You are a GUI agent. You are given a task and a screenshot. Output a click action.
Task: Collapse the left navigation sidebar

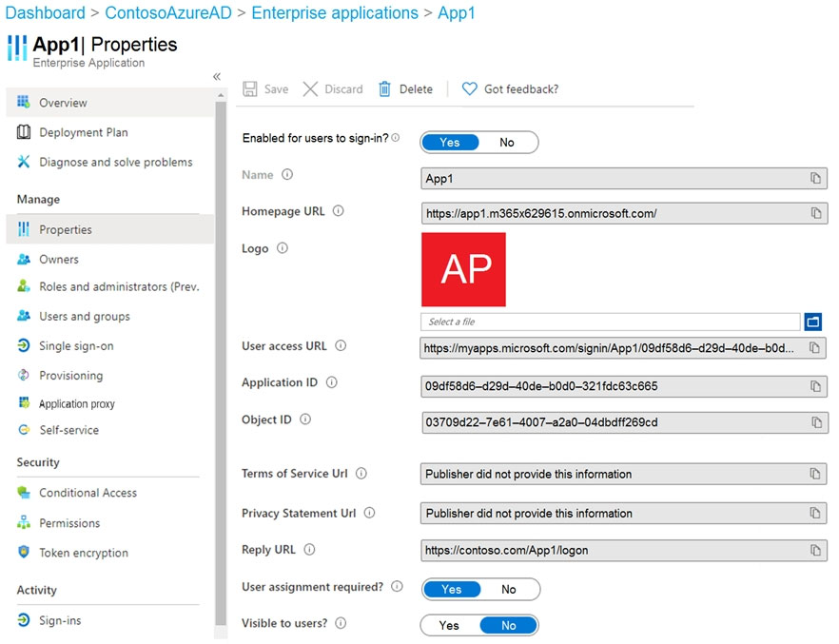[x=217, y=76]
